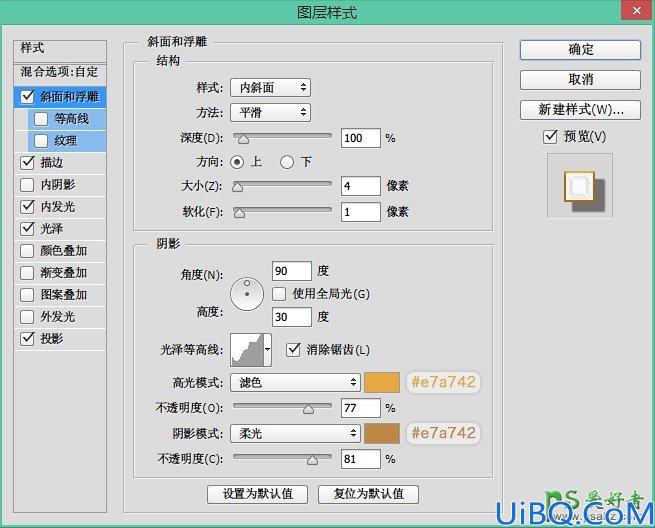Image resolution: width=655 pixels, height=528 pixels.
Task: Click the 新建样式(W)... button
Action: (580, 110)
